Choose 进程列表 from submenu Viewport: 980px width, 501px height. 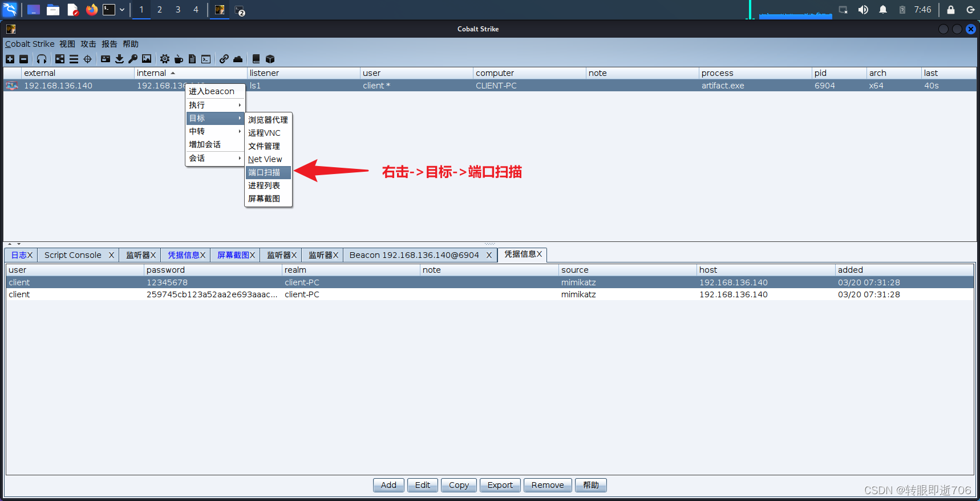tap(268, 185)
